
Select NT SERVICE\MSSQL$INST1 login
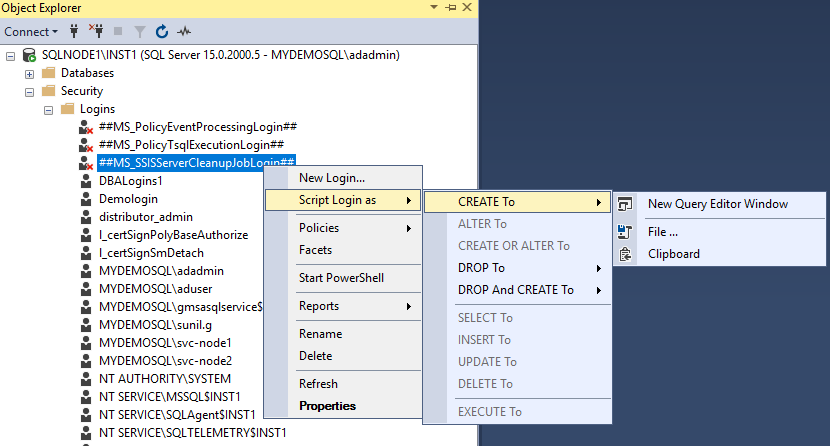click(x=170, y=397)
